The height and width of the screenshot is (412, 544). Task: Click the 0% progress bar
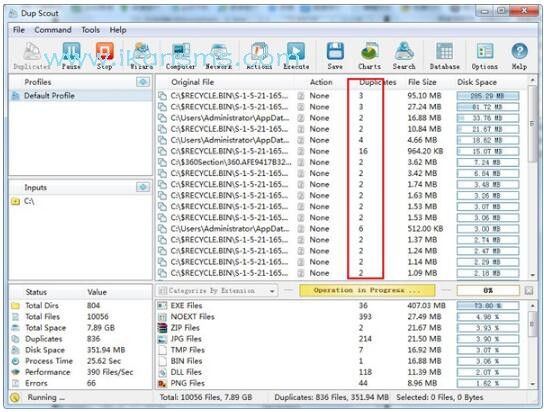click(488, 291)
